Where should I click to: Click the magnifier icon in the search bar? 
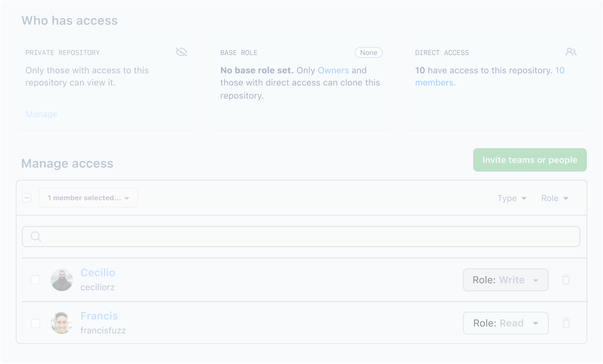(35, 236)
